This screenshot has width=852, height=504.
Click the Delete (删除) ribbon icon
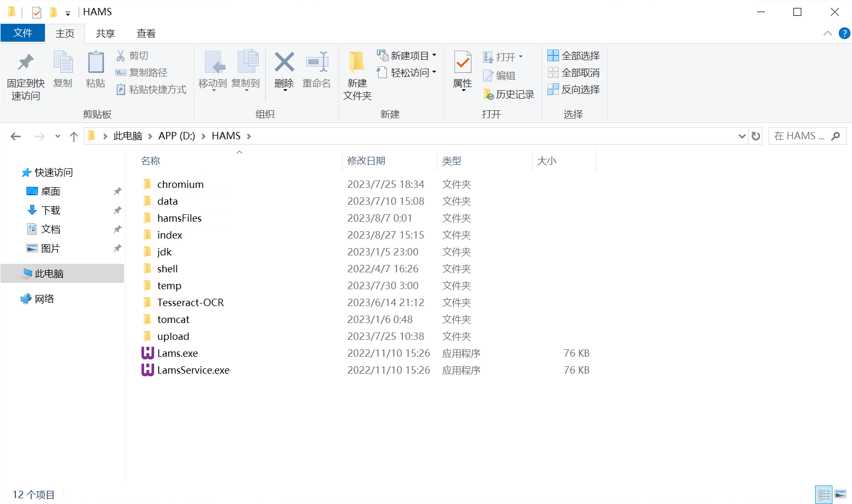284,63
